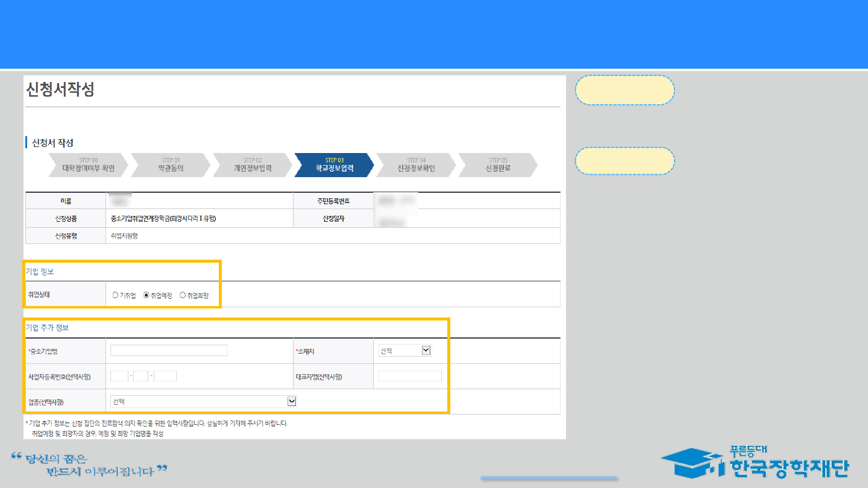Click the last 사업자등록번호 box
This screenshot has height=488, width=868.
165,376
